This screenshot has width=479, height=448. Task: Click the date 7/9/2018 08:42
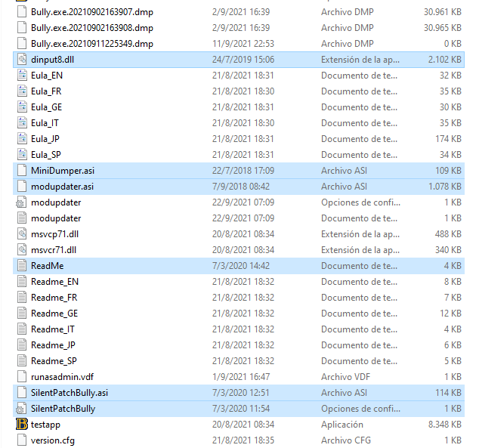(241, 187)
